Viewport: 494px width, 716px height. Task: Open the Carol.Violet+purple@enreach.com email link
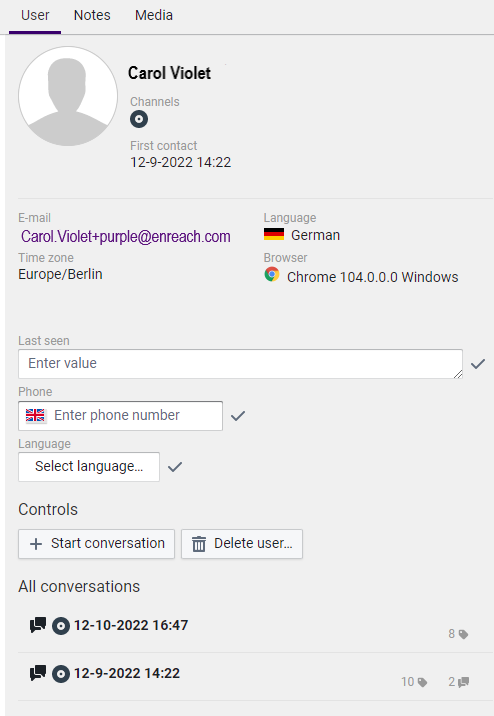click(x=126, y=237)
